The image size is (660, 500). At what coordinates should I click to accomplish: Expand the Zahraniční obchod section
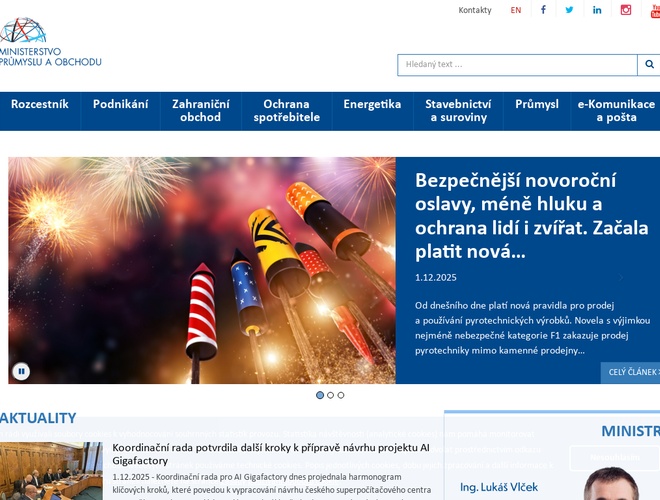pos(200,111)
